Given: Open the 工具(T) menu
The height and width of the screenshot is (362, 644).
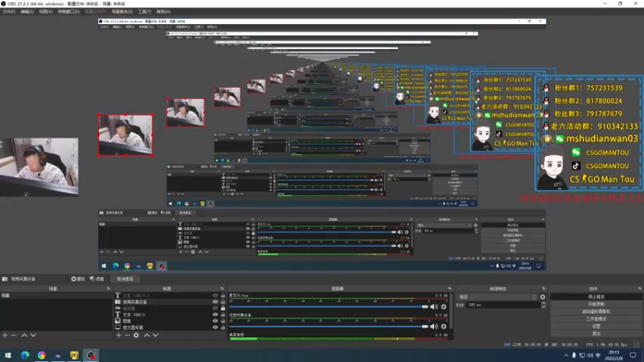Looking at the screenshot, I should [x=145, y=11].
